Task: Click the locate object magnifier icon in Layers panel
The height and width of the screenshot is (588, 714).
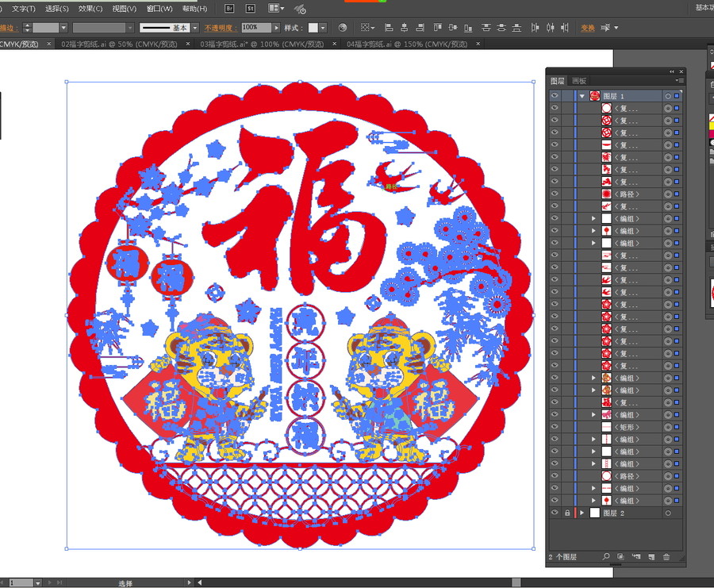Action: click(605, 556)
